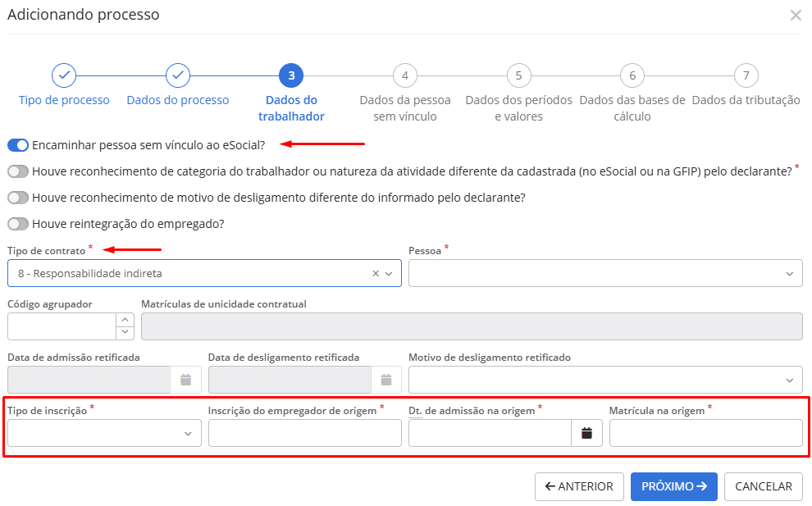Enable the Houve reintegração do empregado toggle

click(x=17, y=223)
